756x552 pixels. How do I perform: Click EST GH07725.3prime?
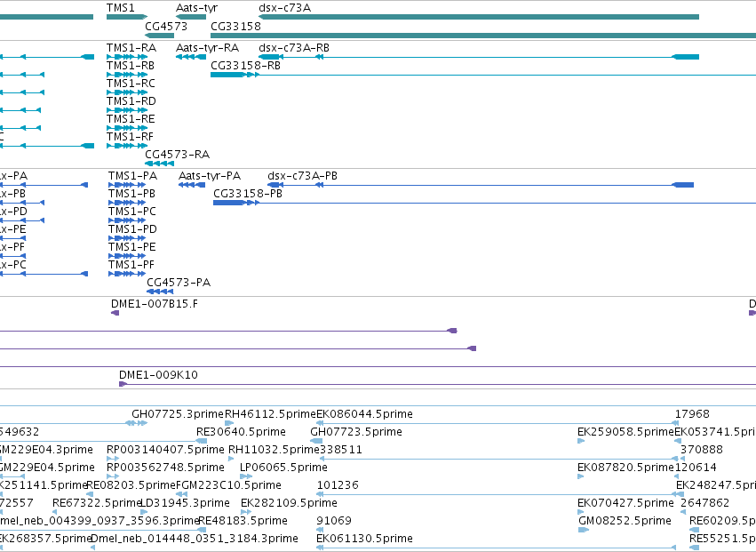tap(178, 414)
